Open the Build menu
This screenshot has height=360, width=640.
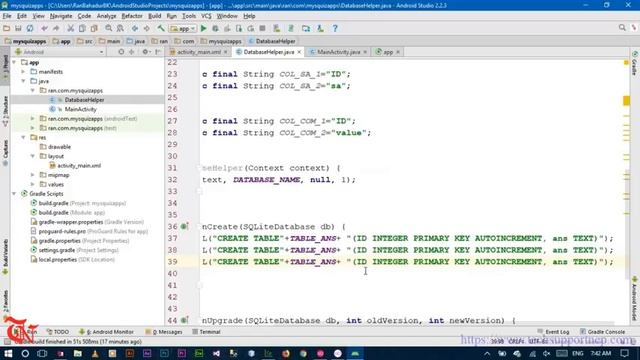(x=155, y=16)
